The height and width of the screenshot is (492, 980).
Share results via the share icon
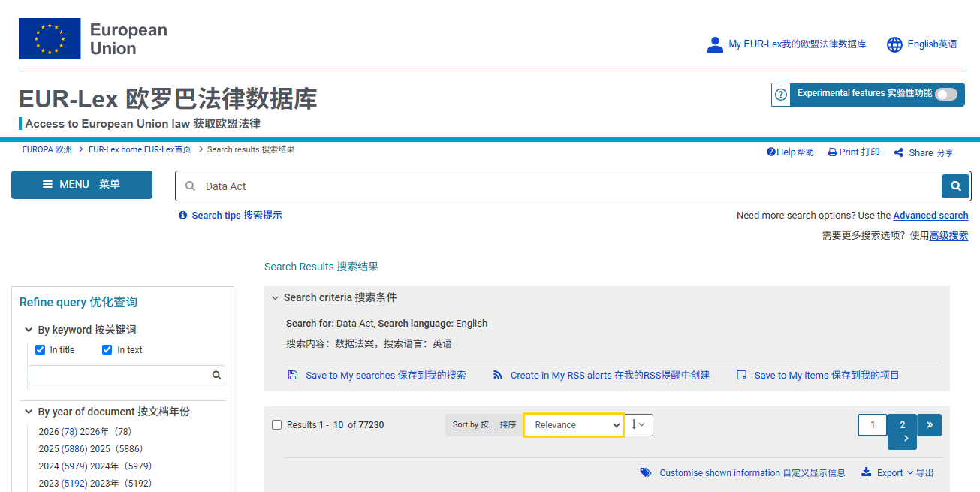899,152
